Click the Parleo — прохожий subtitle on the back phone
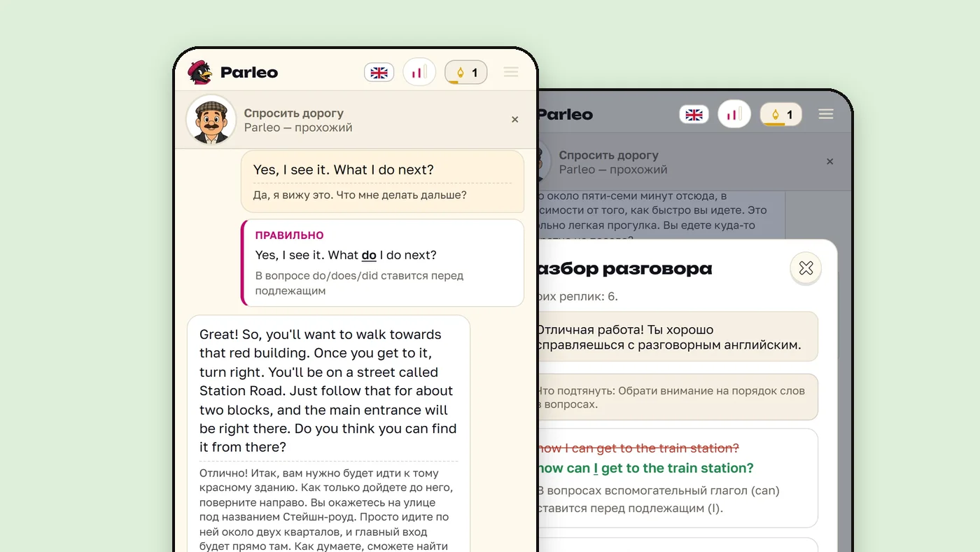The width and height of the screenshot is (980, 552). pyautogui.click(x=613, y=170)
